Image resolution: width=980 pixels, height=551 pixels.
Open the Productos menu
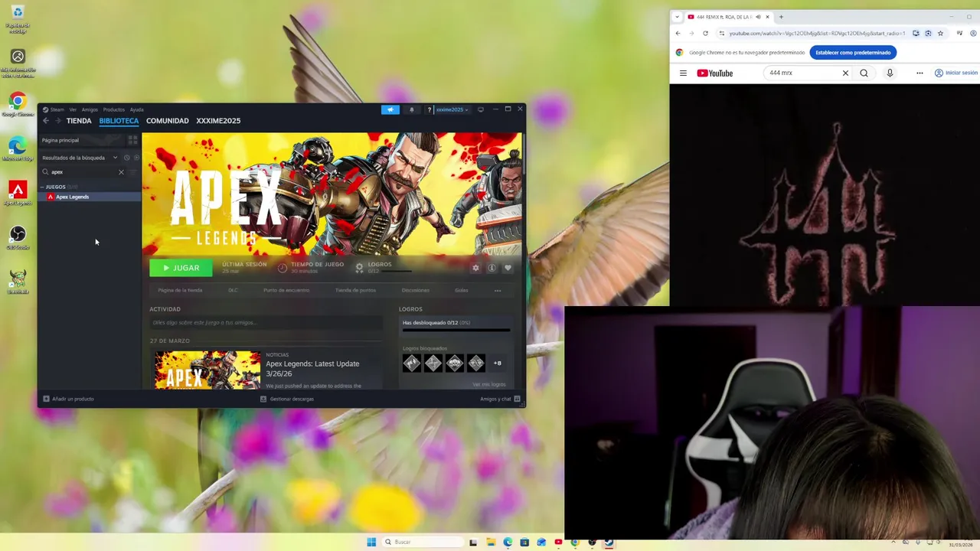click(x=113, y=109)
